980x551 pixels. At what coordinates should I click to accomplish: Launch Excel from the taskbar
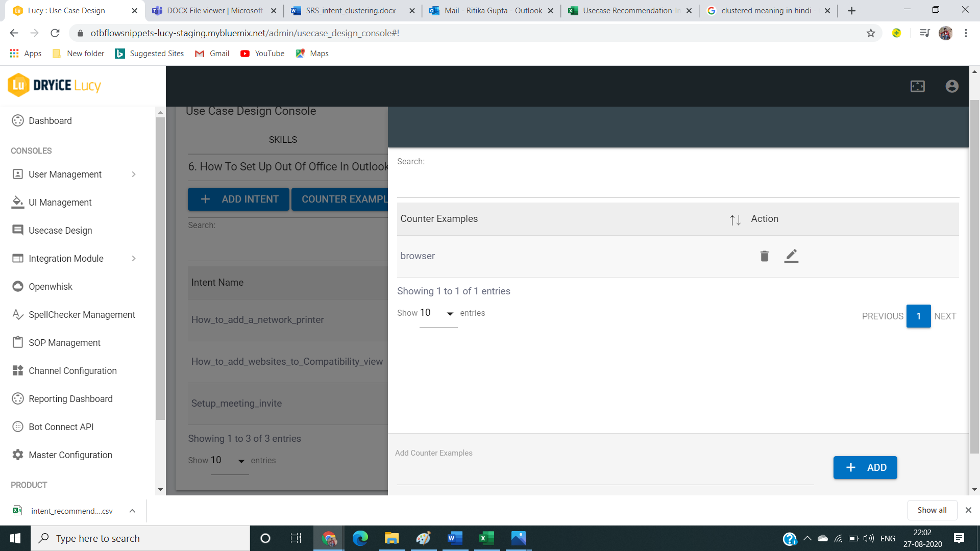[486, 538]
